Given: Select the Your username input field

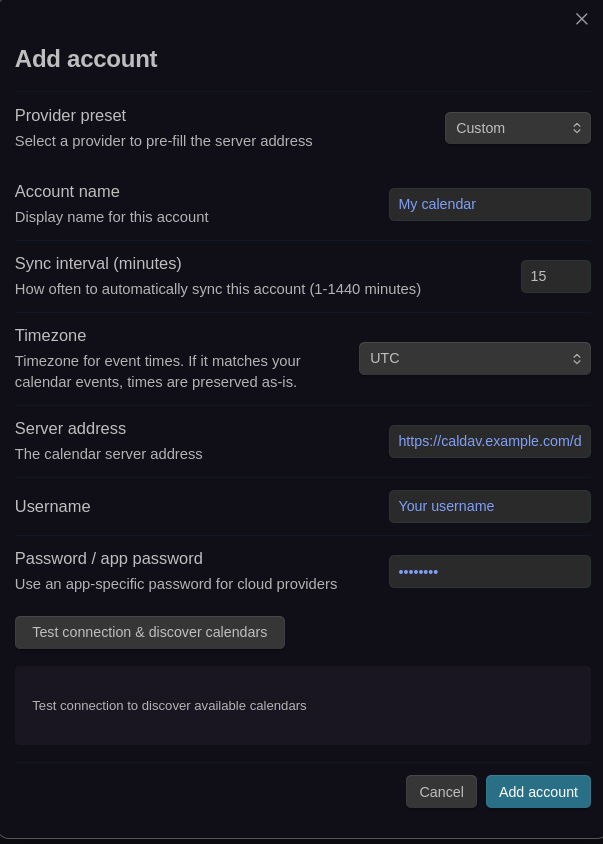Looking at the screenshot, I should coord(489,506).
